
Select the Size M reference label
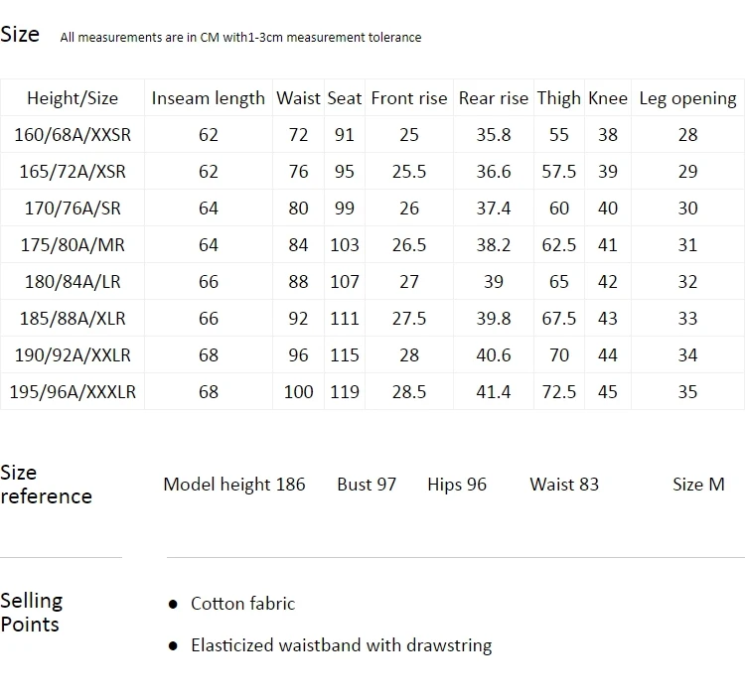tap(698, 485)
